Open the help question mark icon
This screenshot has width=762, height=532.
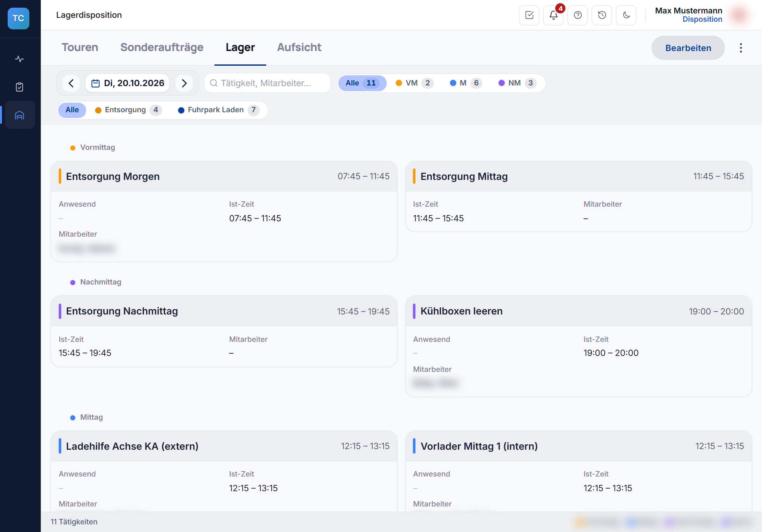pos(578,15)
